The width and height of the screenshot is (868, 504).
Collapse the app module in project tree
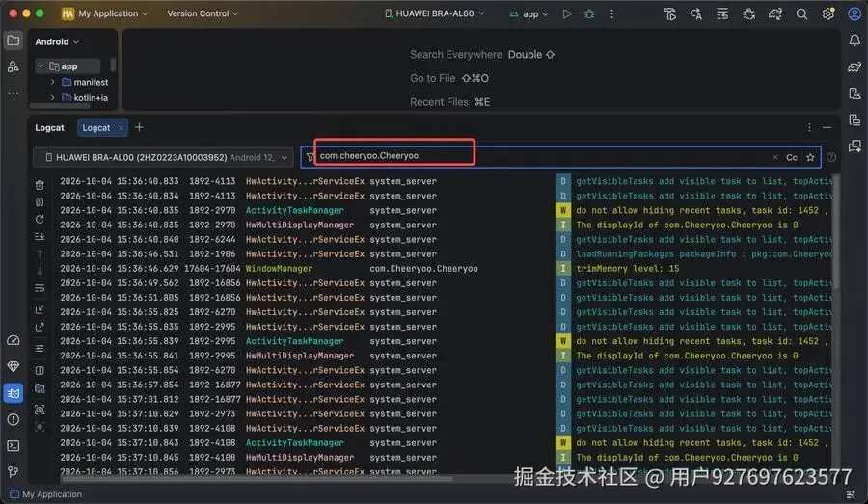[41, 66]
